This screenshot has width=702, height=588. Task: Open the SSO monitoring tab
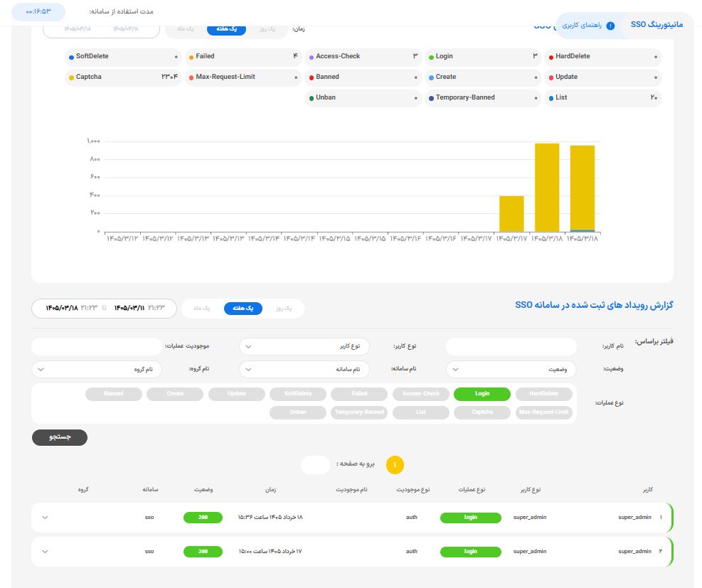pyautogui.click(x=656, y=25)
